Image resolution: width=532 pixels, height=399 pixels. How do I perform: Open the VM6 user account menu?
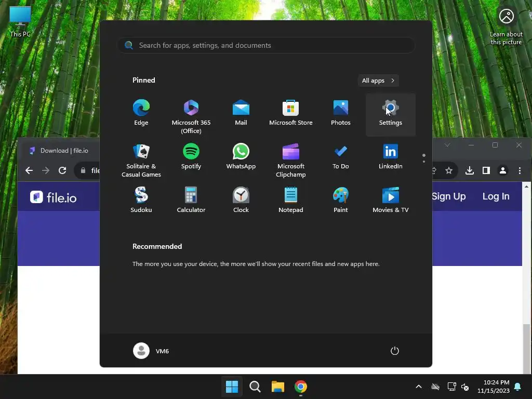(x=151, y=351)
